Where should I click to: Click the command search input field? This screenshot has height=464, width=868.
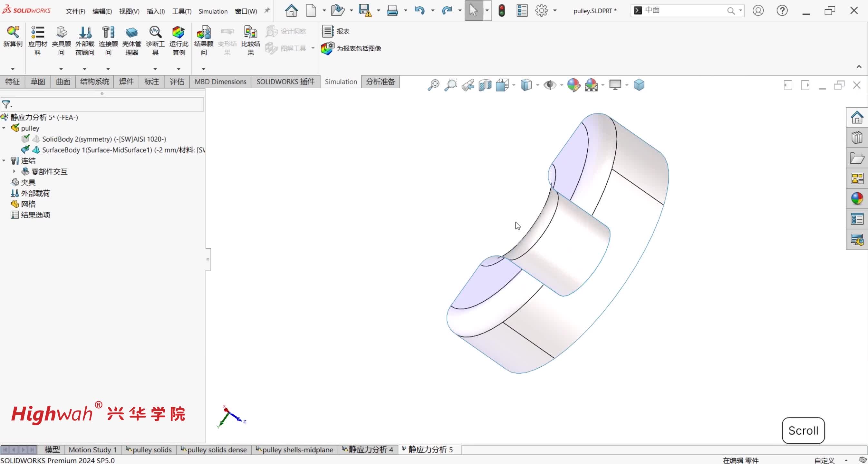tap(684, 10)
